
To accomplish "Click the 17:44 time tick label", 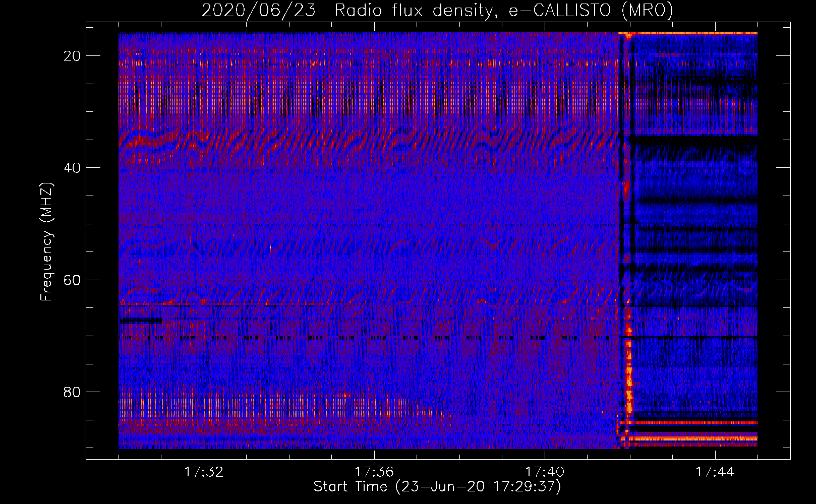I will pos(715,472).
